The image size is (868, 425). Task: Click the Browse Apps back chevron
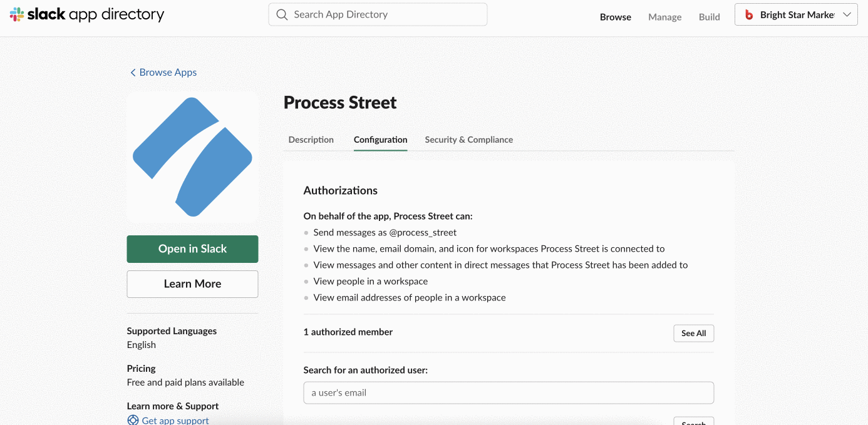coord(133,73)
